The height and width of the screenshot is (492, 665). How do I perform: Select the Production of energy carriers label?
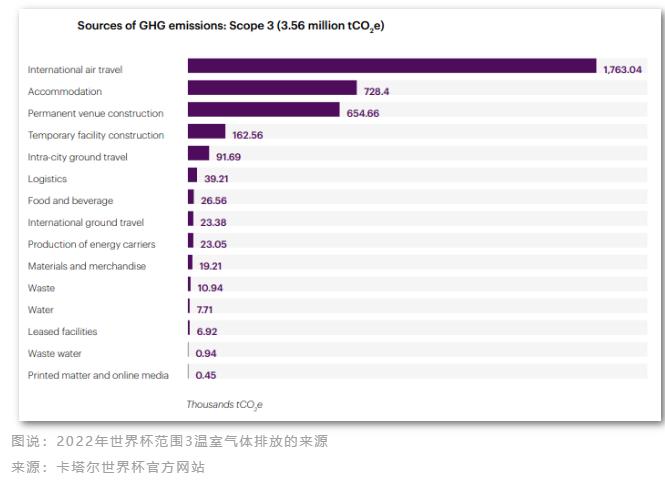coord(91,244)
